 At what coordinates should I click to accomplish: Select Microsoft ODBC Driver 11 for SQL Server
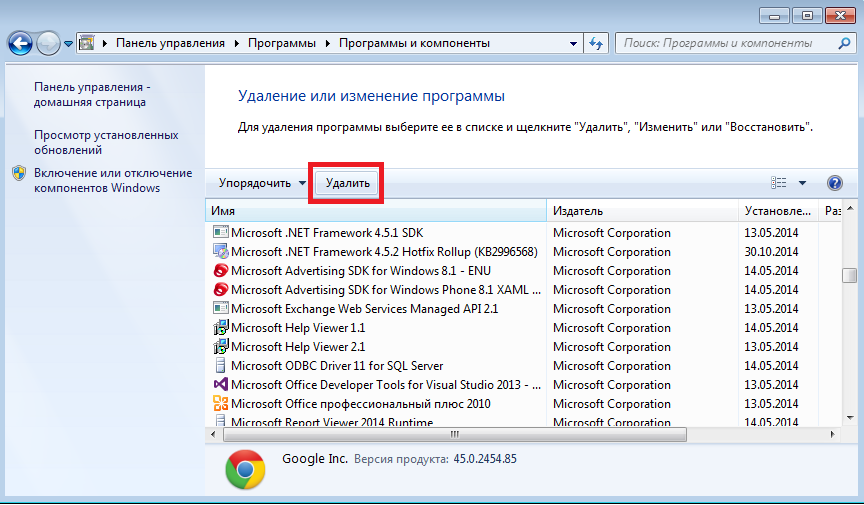tap(337, 366)
